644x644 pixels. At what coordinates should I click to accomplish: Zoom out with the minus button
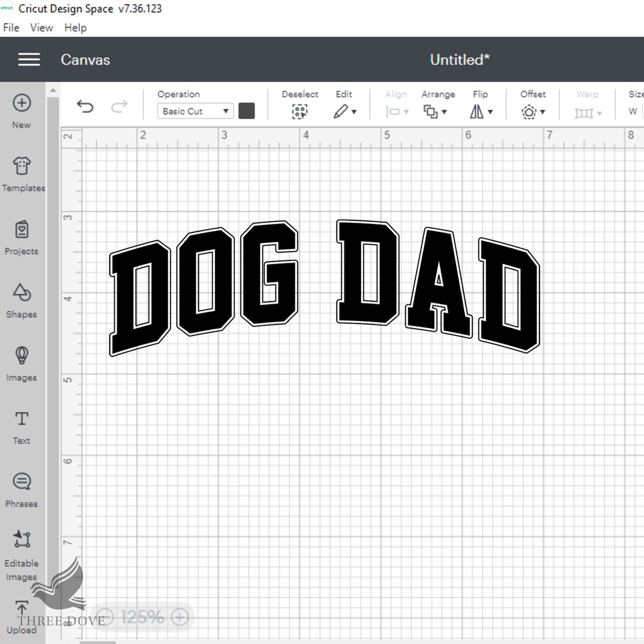tap(105, 617)
